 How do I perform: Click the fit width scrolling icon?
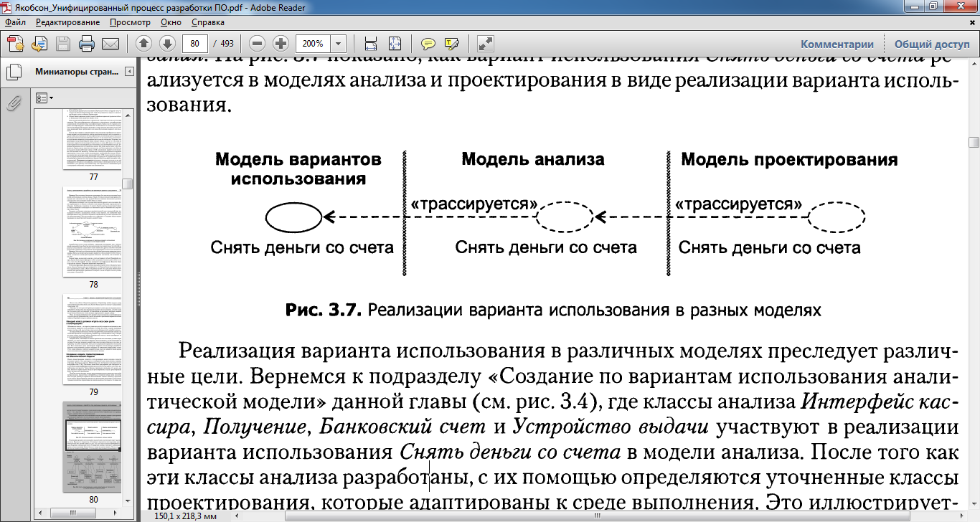coord(371,43)
